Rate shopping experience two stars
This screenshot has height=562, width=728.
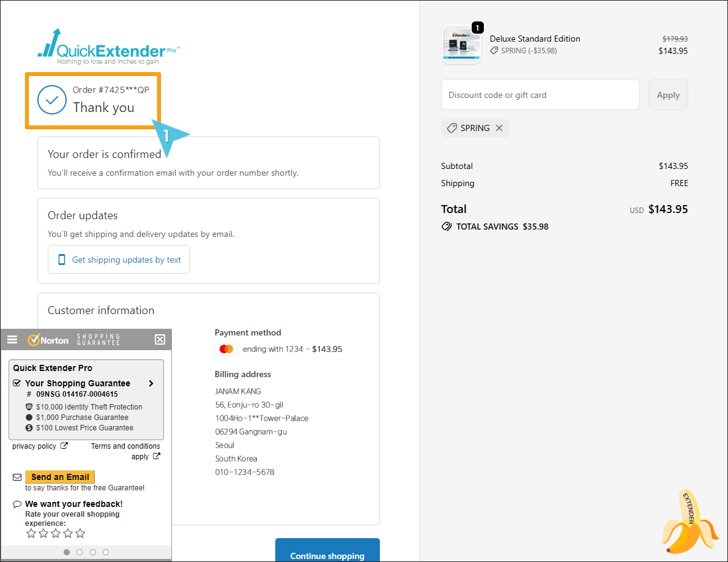(x=43, y=533)
